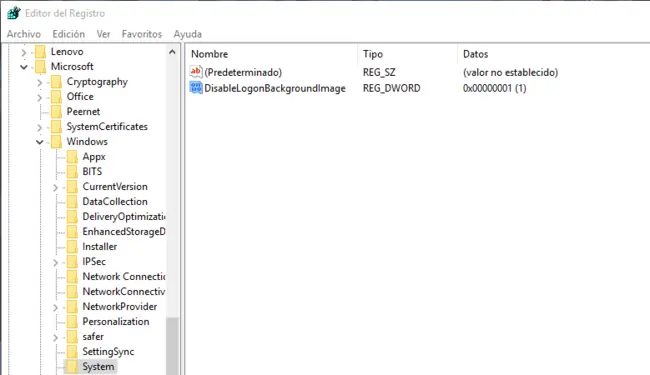Open the Edición menu
The height and width of the screenshot is (375, 650).
pos(68,34)
